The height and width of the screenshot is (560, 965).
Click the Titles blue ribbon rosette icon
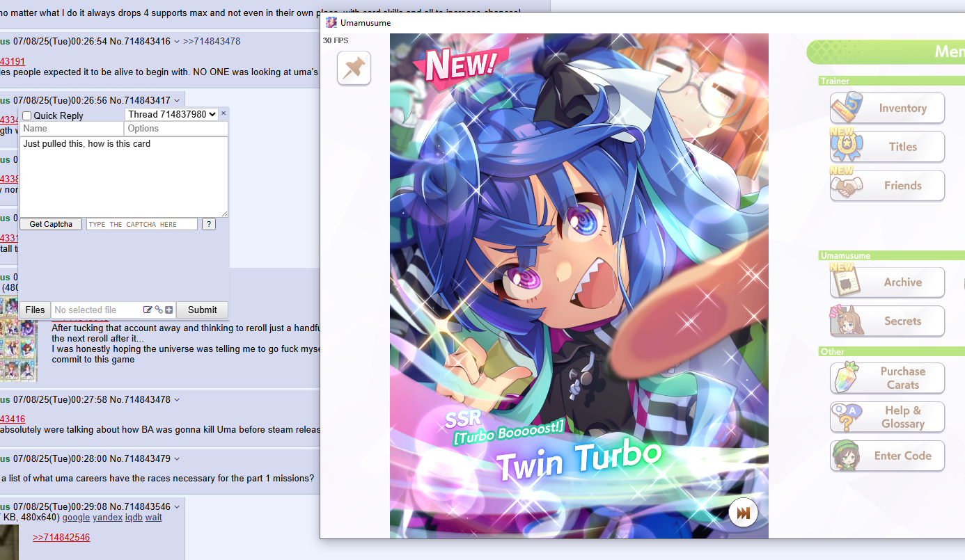pos(845,147)
